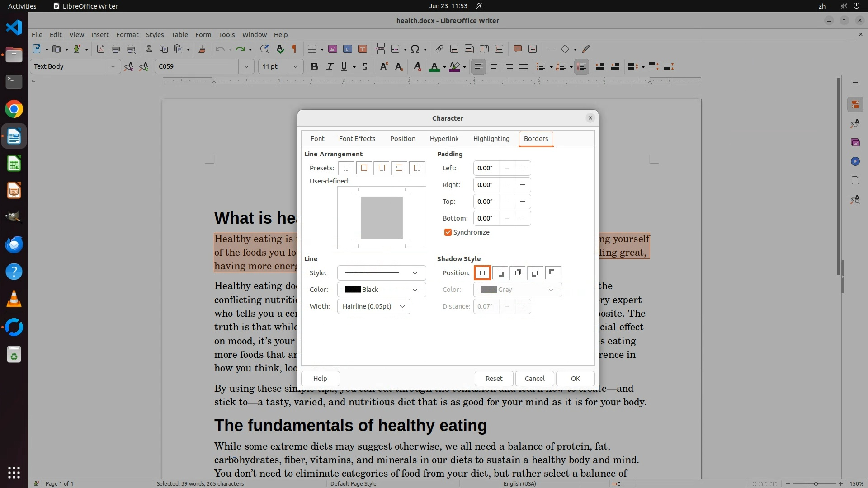The image size is (868, 488).
Task: Expand the line Style dropdown
Action: (381, 273)
